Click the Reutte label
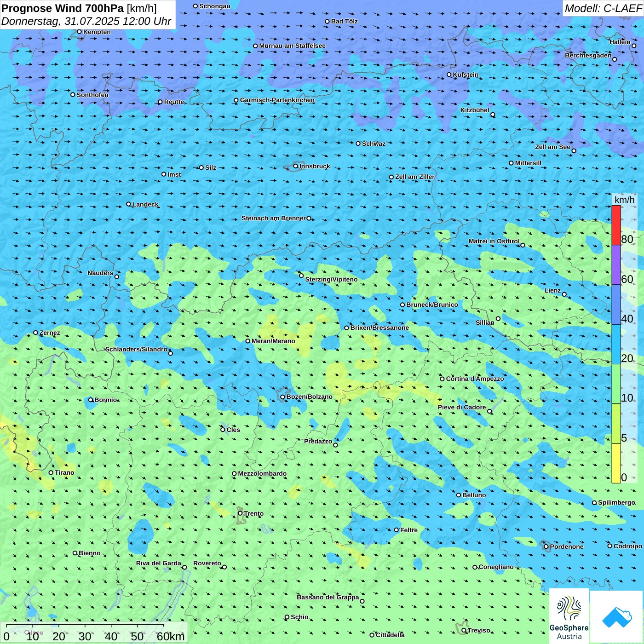The width and height of the screenshot is (644, 644). 174,102
